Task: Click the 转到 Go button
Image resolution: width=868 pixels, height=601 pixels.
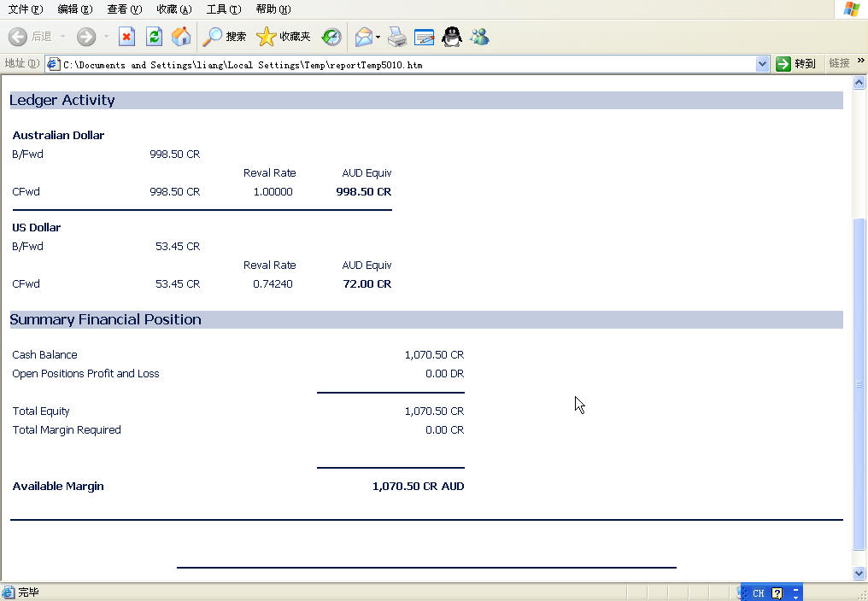Action: click(796, 64)
